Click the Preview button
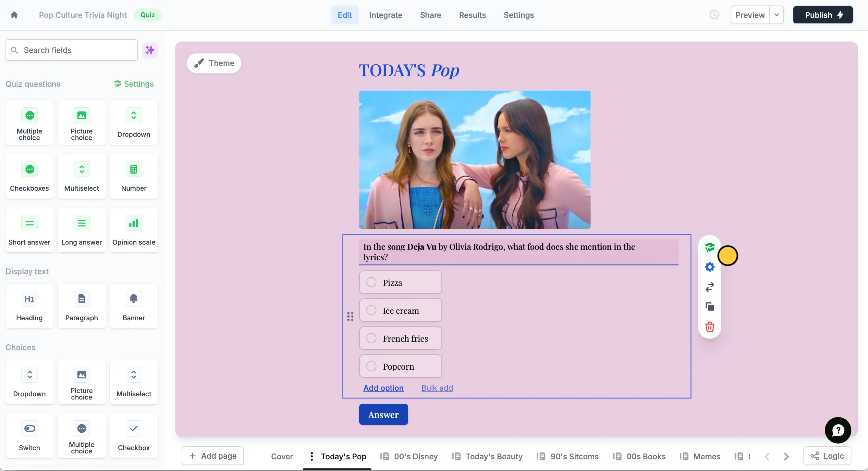This screenshot has height=471, width=868. 750,15
